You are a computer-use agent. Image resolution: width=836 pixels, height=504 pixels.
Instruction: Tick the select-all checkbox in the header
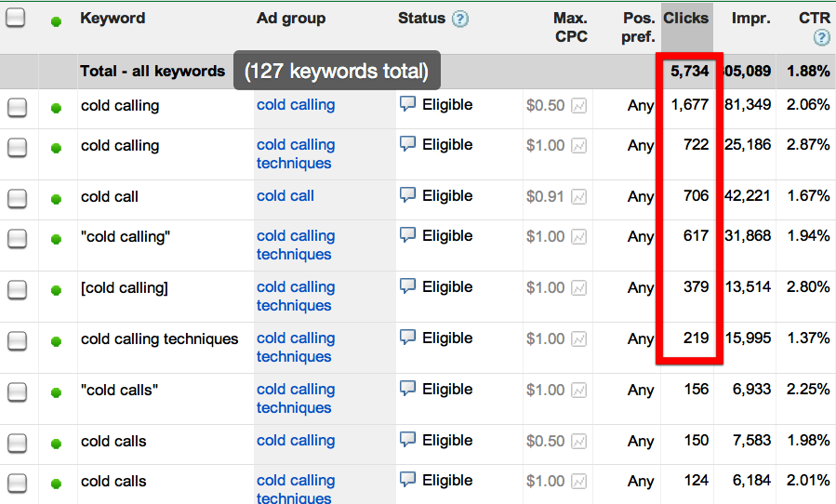click(x=16, y=18)
